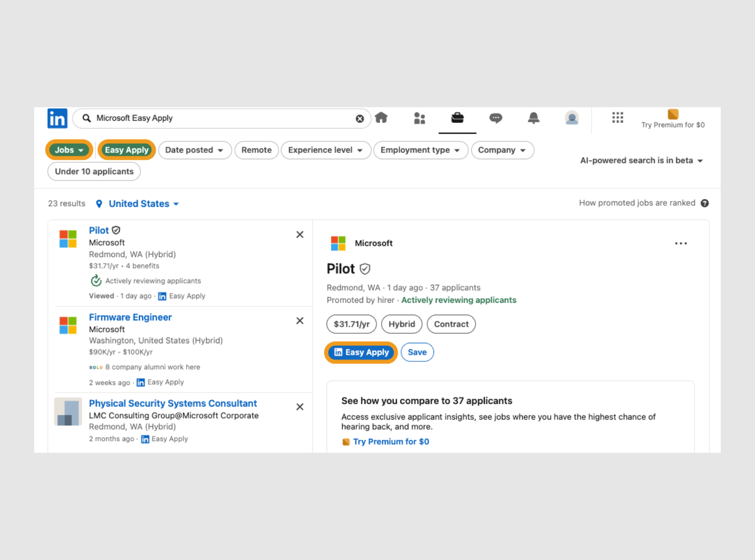Click the Contract job type chip
The width and height of the screenshot is (755, 560).
point(451,324)
